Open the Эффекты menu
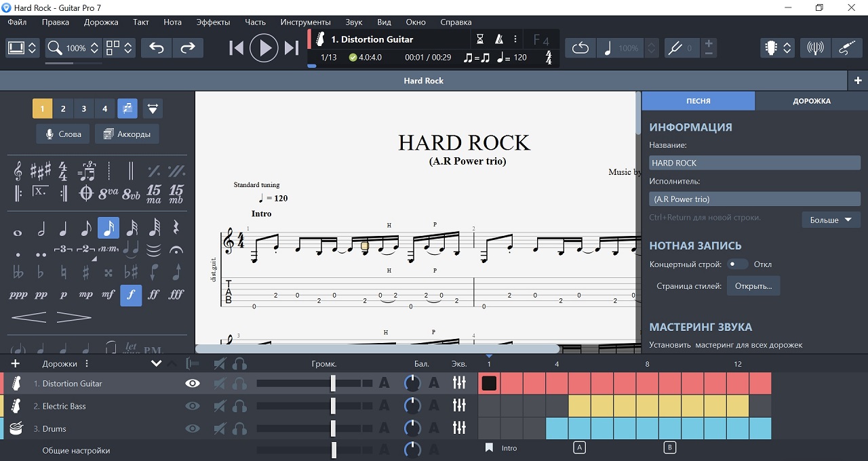 213,22
